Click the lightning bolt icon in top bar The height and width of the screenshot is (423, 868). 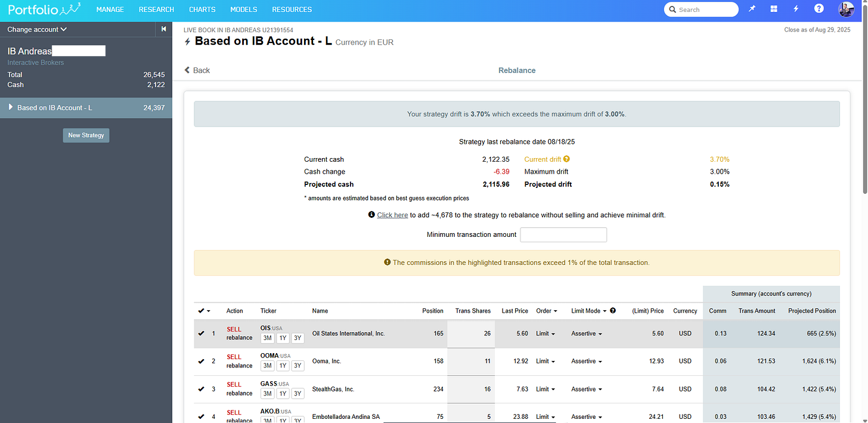[x=796, y=9]
